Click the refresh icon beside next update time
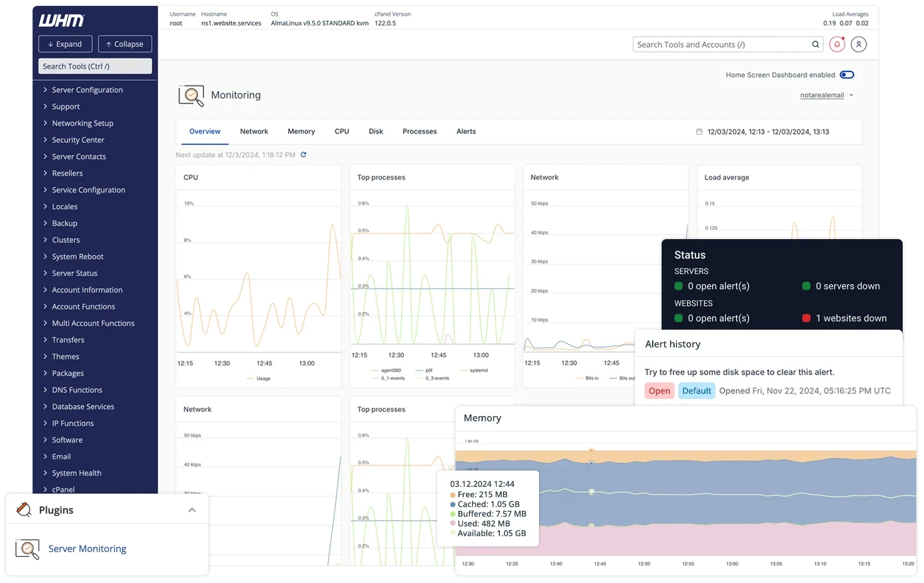The height and width of the screenshot is (583, 924). coord(303,154)
